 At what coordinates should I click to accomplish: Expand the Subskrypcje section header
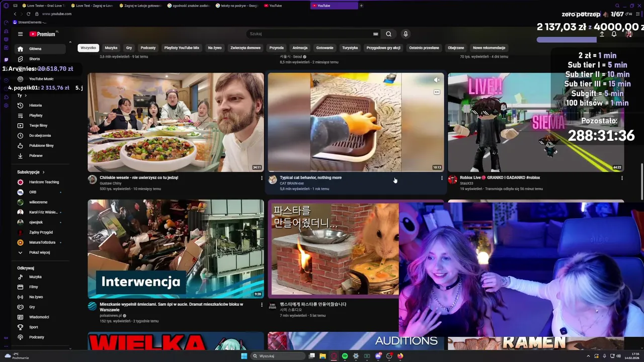[x=31, y=172]
